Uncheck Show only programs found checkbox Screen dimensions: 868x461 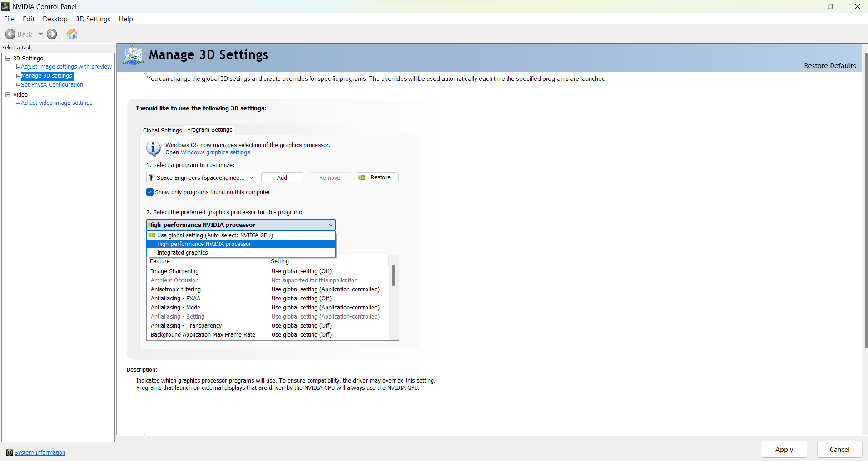coord(150,192)
